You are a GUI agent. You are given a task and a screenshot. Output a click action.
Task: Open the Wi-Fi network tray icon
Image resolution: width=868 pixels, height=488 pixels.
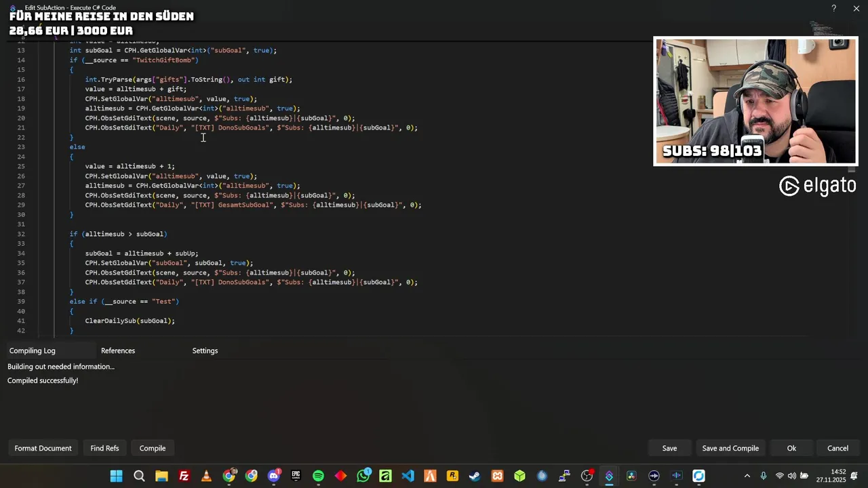779,476
